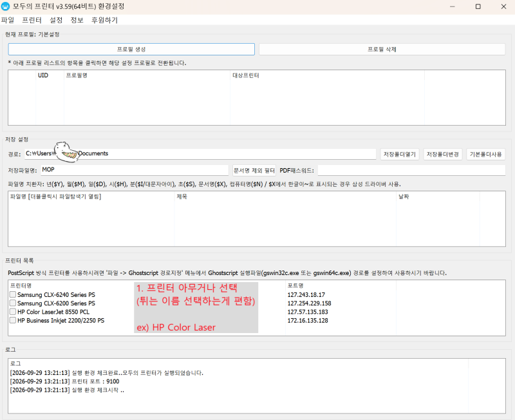Open the 정보 menu

(77, 20)
